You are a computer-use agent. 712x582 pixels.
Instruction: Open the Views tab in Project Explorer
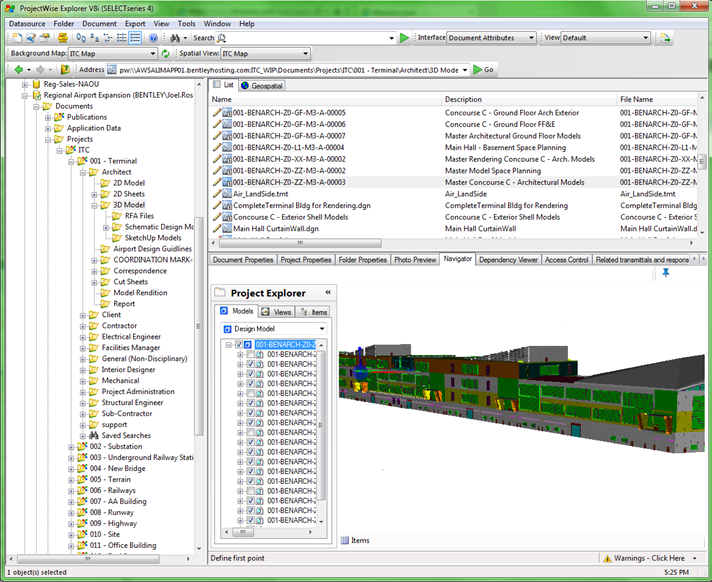click(x=276, y=312)
